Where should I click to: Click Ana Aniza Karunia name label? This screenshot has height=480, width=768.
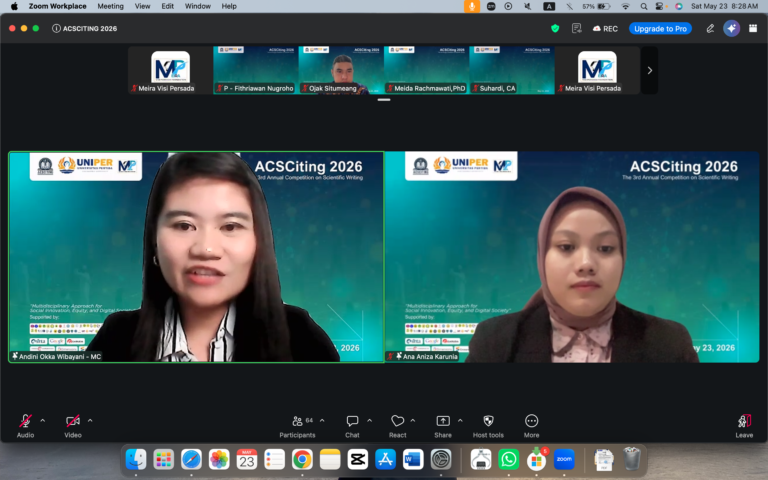pos(423,357)
